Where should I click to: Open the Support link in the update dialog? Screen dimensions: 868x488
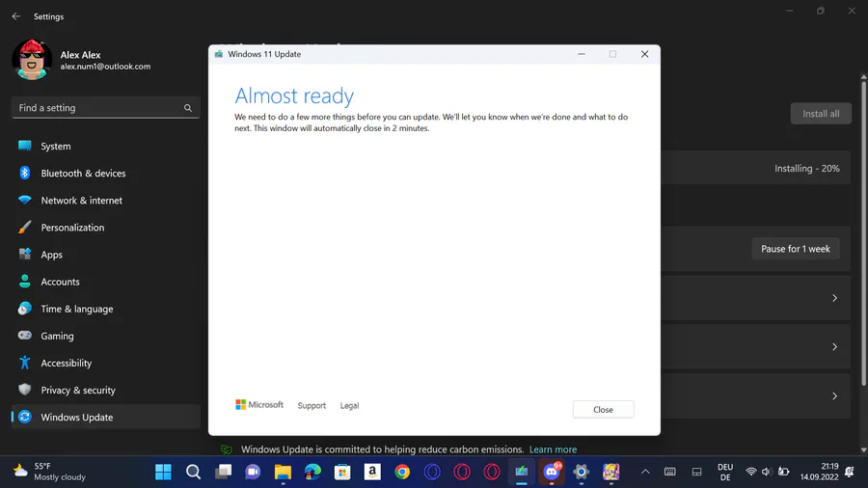click(312, 406)
